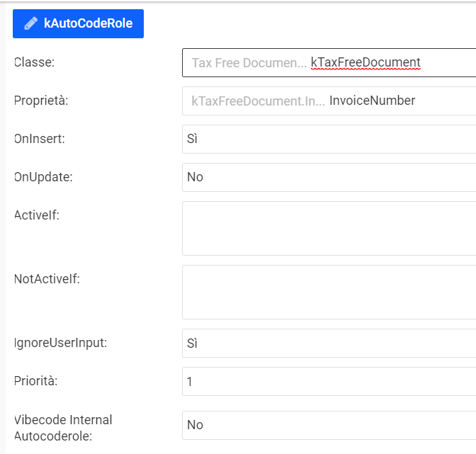Click the OnUpdate label
The image size is (476, 454).
pos(42,177)
